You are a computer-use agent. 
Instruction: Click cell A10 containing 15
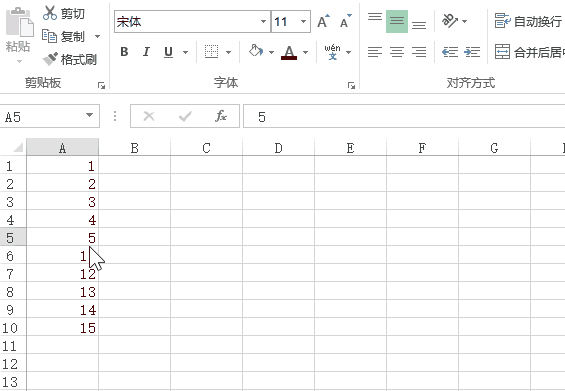pos(62,328)
